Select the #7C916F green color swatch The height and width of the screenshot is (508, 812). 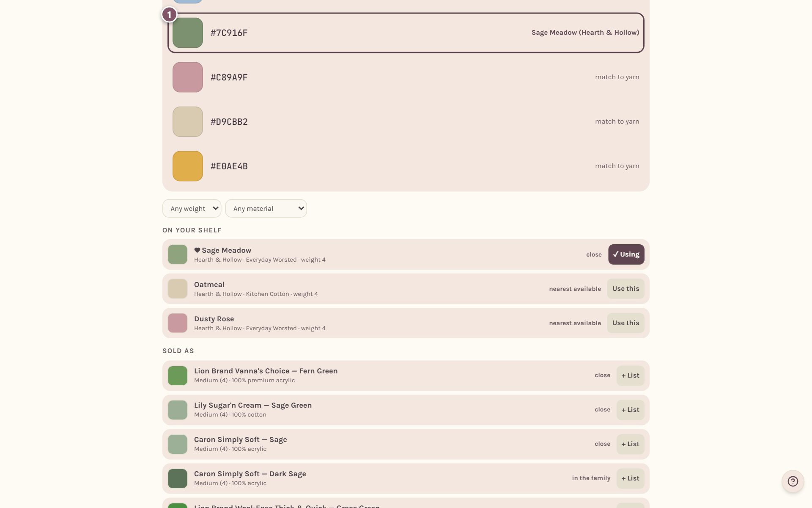[x=188, y=33]
